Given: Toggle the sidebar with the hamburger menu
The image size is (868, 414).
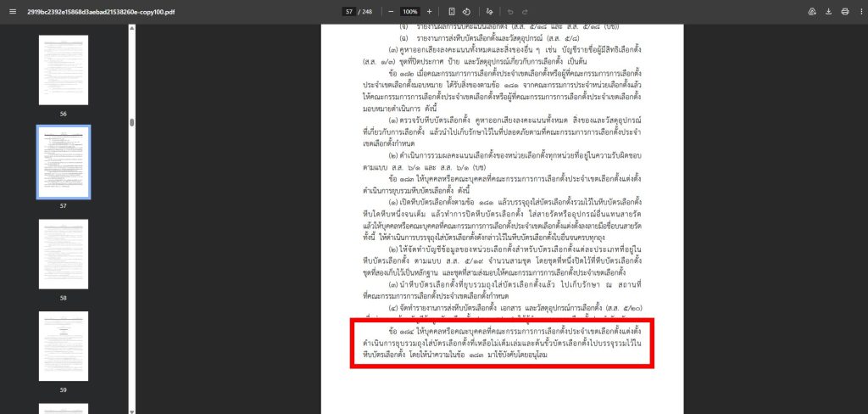Looking at the screenshot, I should coord(11,11).
